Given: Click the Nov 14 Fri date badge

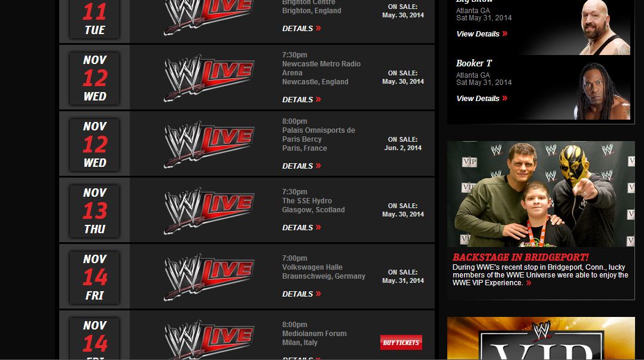Looking at the screenshot, I should pyautogui.click(x=95, y=277).
